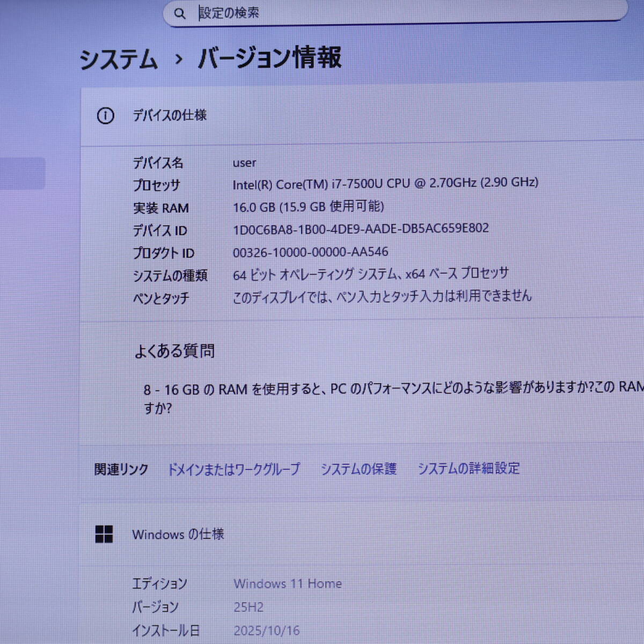The width and height of the screenshot is (644, 644).
Task: Select the システムの種類 value text
Action: [370, 274]
